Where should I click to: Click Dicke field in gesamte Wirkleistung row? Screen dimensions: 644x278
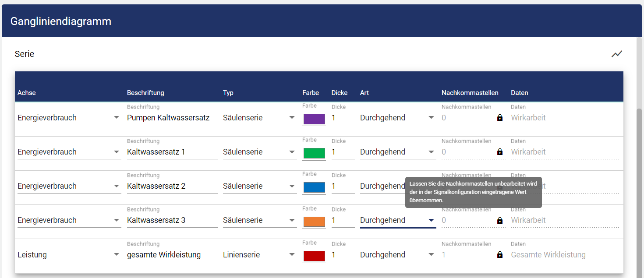[x=343, y=255]
